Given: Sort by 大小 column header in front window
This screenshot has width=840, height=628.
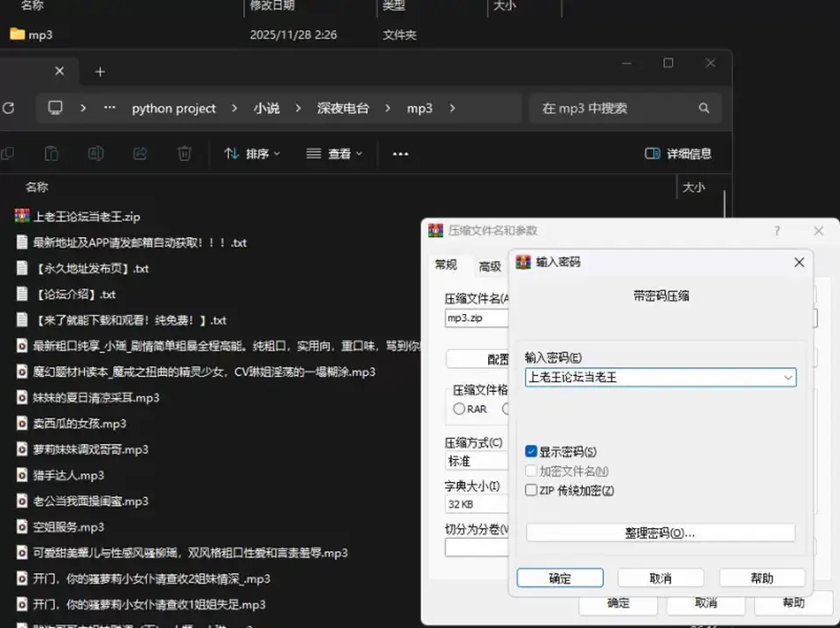Looking at the screenshot, I should 694,187.
